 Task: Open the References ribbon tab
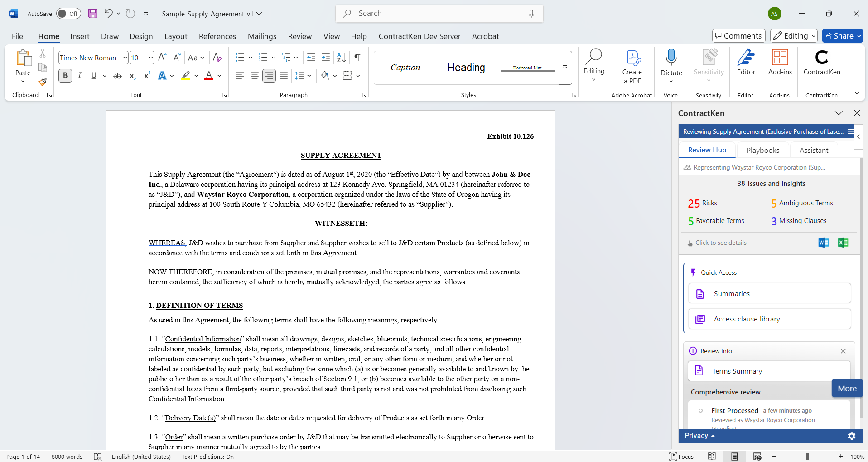217,36
